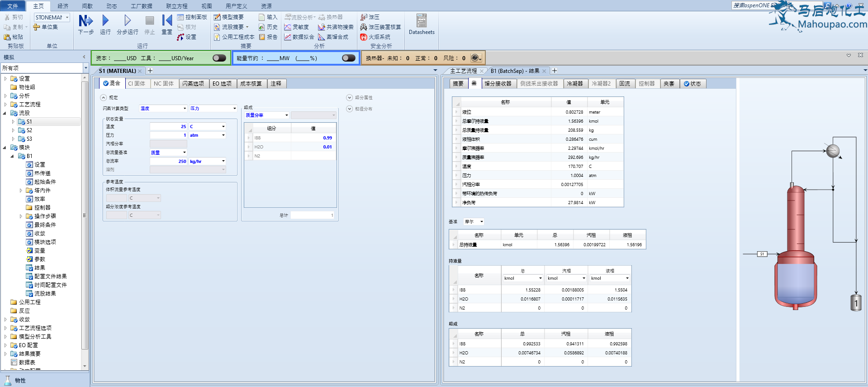Click the exchanger status settings icon

pyautogui.click(x=476, y=58)
